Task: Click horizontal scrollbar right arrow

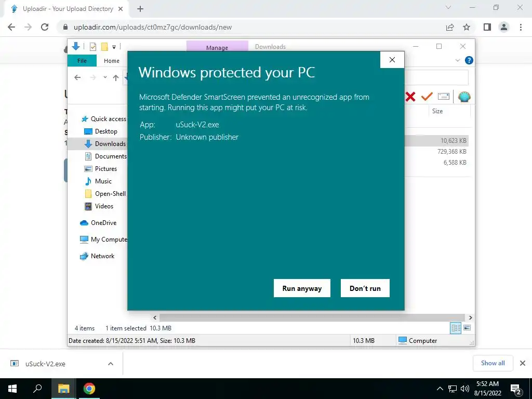Action: (470, 317)
